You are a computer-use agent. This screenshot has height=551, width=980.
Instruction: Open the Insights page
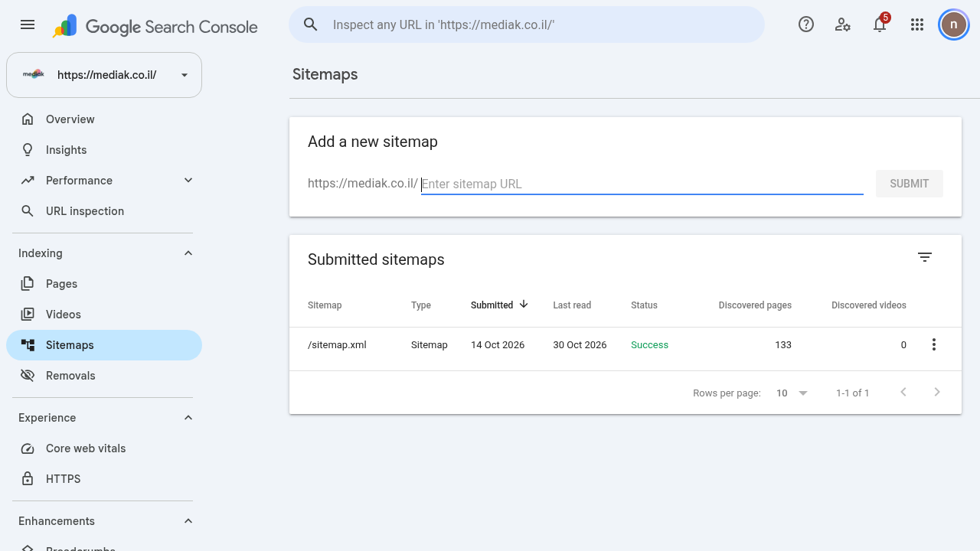[x=104, y=150]
